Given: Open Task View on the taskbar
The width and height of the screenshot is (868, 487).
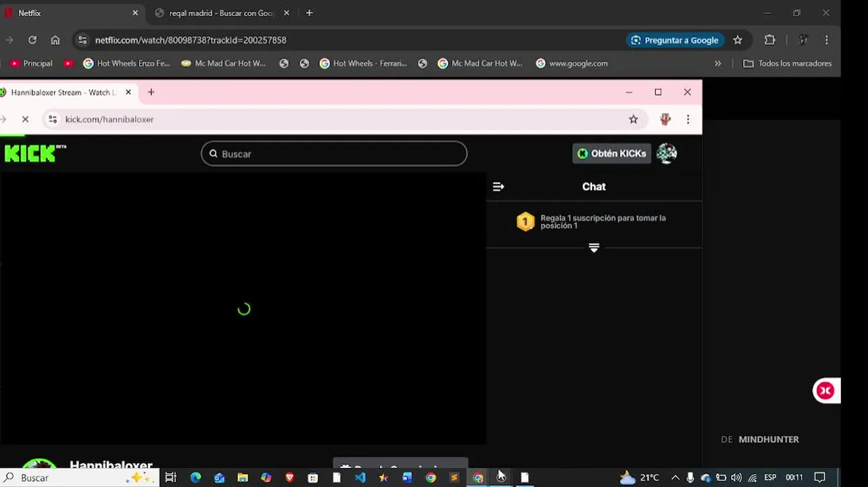Looking at the screenshot, I should coord(171,478).
